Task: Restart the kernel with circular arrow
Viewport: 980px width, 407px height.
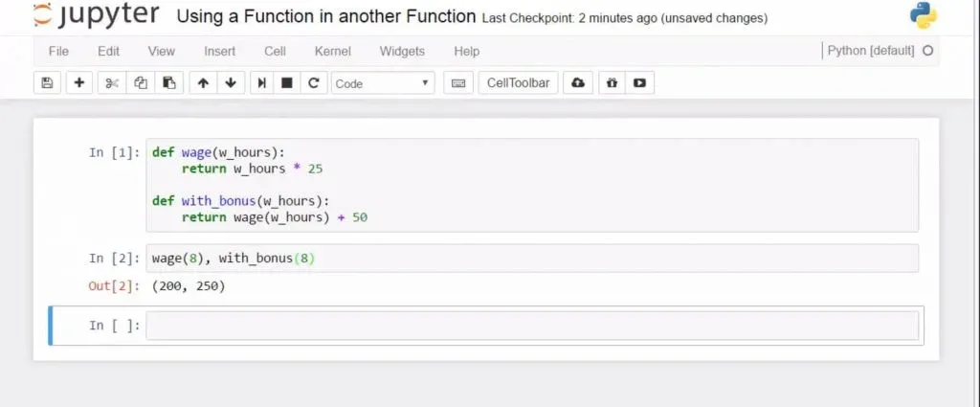Action: (312, 83)
